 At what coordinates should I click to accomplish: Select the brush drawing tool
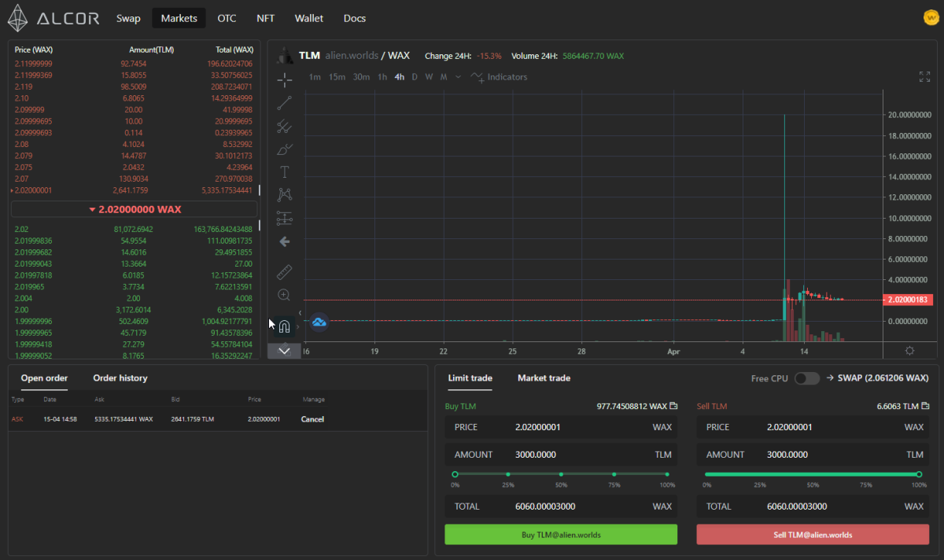(285, 149)
